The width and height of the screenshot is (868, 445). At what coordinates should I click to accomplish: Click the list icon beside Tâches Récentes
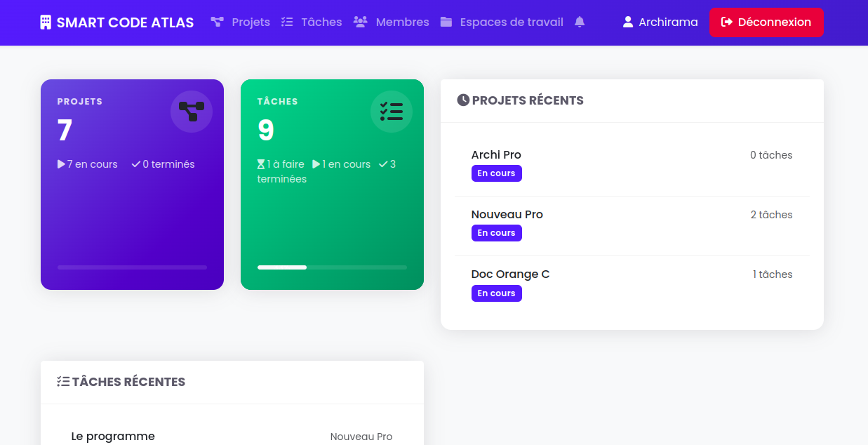(63, 382)
